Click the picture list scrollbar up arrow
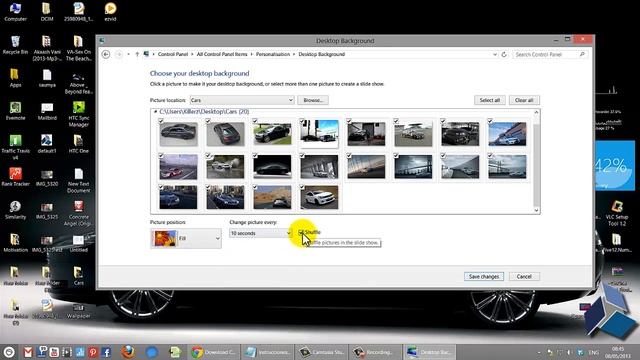The height and width of the screenshot is (360, 640). 536,112
